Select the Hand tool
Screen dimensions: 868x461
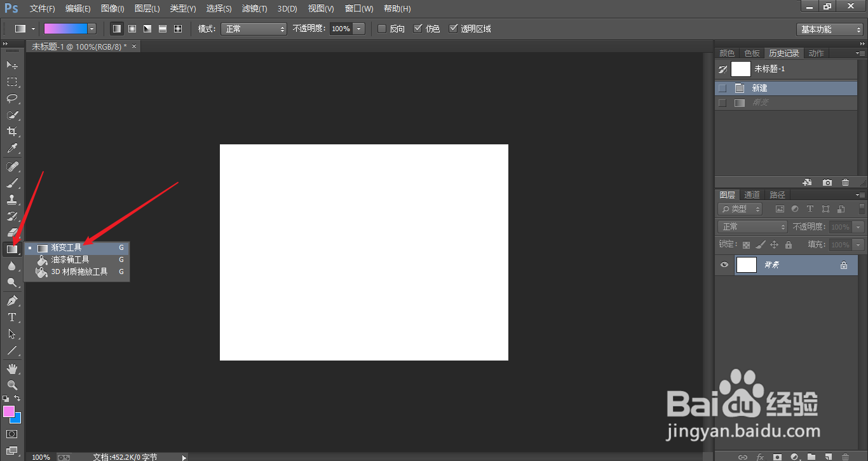(x=12, y=369)
